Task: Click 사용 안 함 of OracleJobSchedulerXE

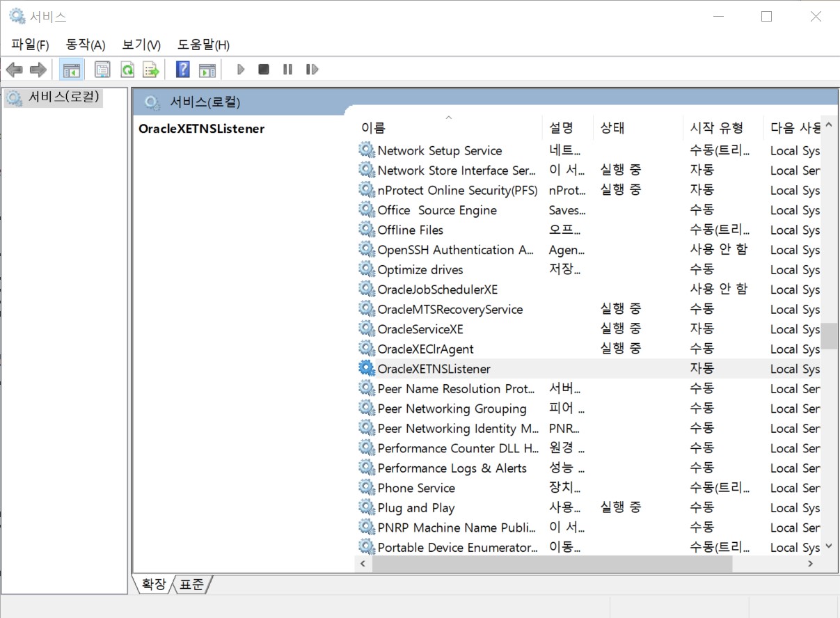Action: 718,289
